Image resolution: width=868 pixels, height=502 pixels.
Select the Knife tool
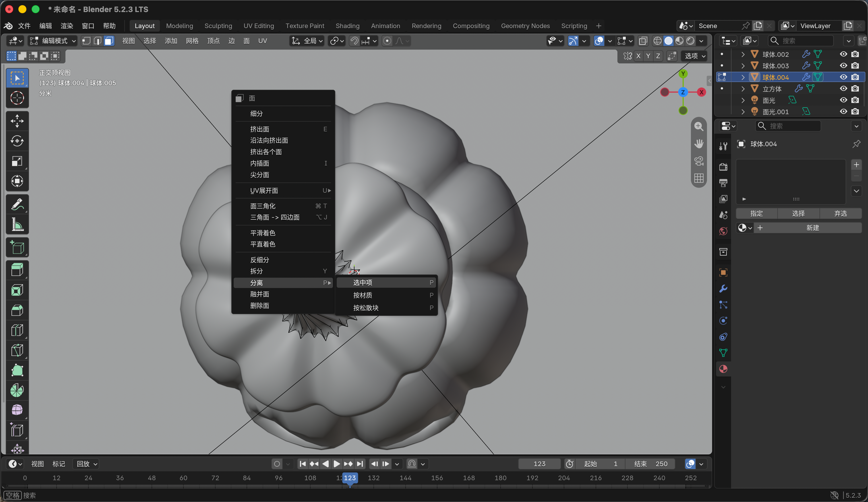(17, 350)
